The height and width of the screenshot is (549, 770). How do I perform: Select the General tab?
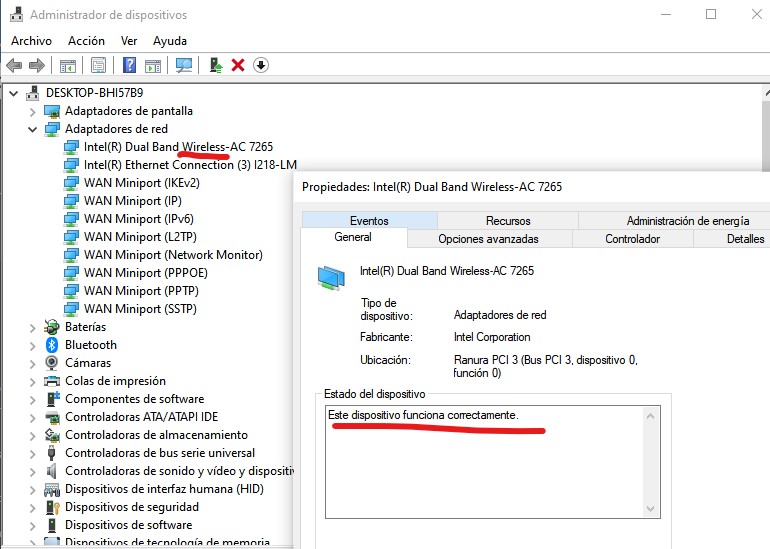pos(353,237)
